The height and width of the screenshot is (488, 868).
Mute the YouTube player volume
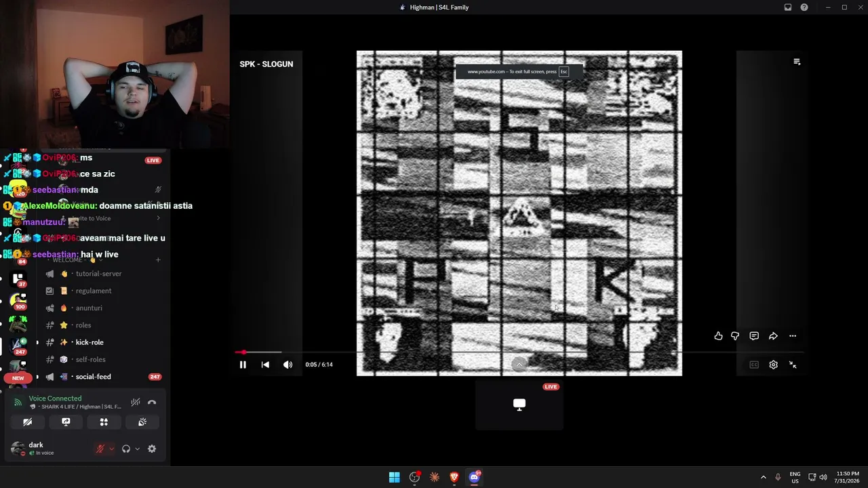(x=288, y=365)
